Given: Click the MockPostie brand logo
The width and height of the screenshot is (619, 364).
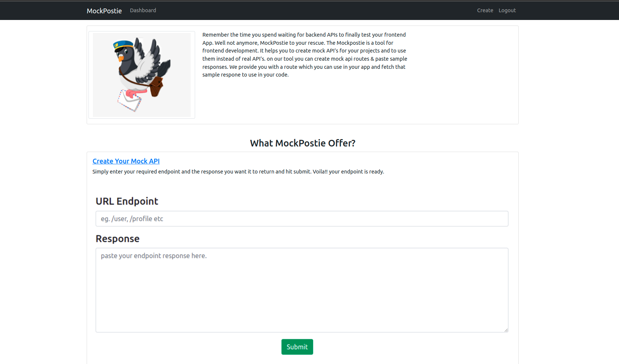Looking at the screenshot, I should pyautogui.click(x=104, y=11).
